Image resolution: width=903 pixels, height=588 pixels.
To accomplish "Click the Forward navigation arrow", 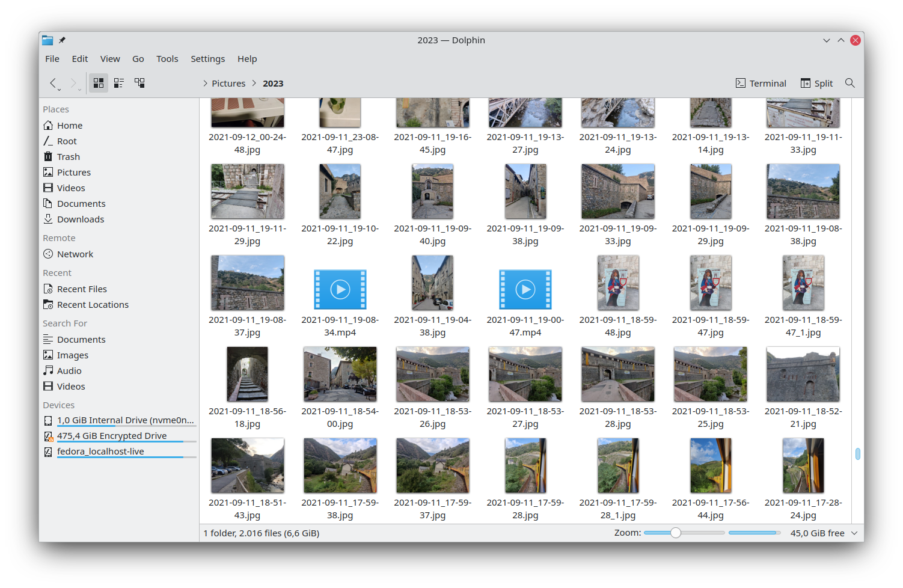I will [x=73, y=83].
